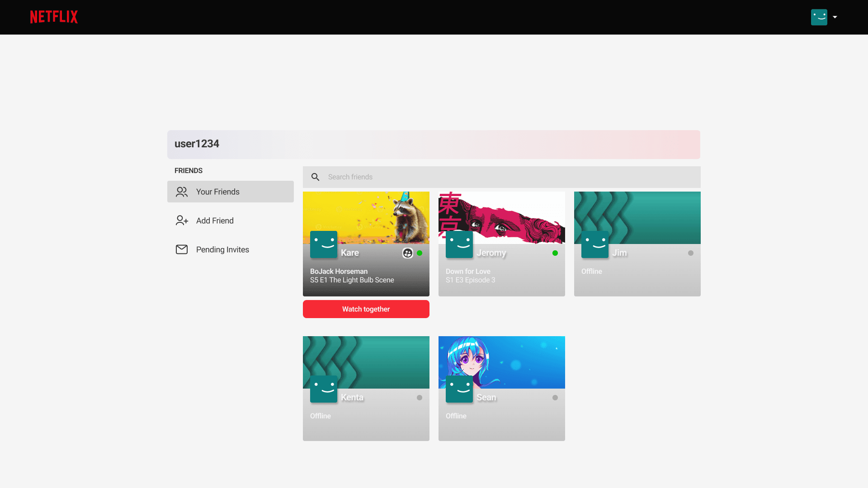
Task: Click the Pending Invites envelope icon
Action: pyautogui.click(x=182, y=249)
